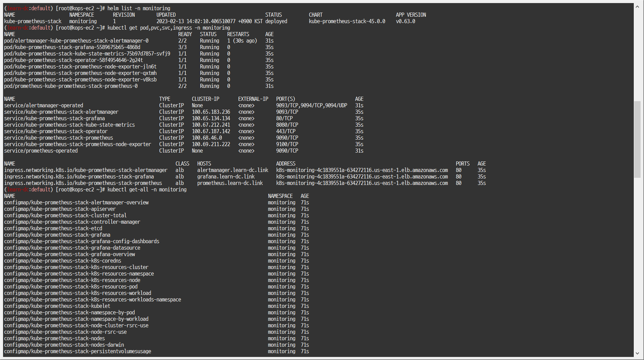The width and height of the screenshot is (644, 360).
Task: Click the prometheus.learn-dc.link ingress host
Action: (x=230, y=183)
